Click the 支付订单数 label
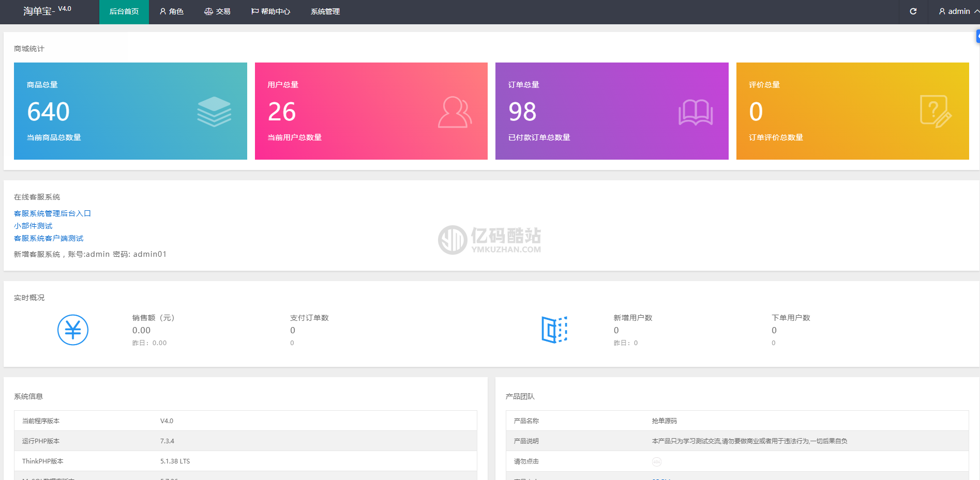980x480 pixels. click(x=309, y=318)
